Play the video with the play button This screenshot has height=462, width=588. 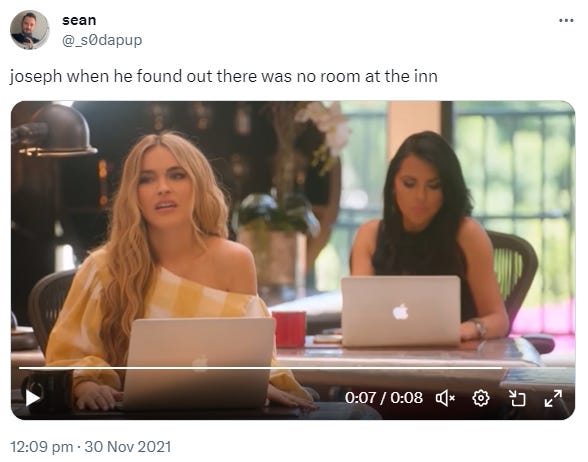33,398
